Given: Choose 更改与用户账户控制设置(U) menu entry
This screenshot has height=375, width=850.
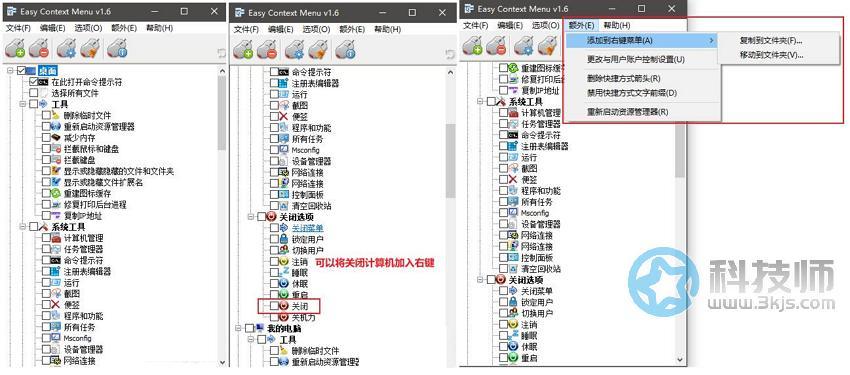Looking at the screenshot, I should pos(636,59).
